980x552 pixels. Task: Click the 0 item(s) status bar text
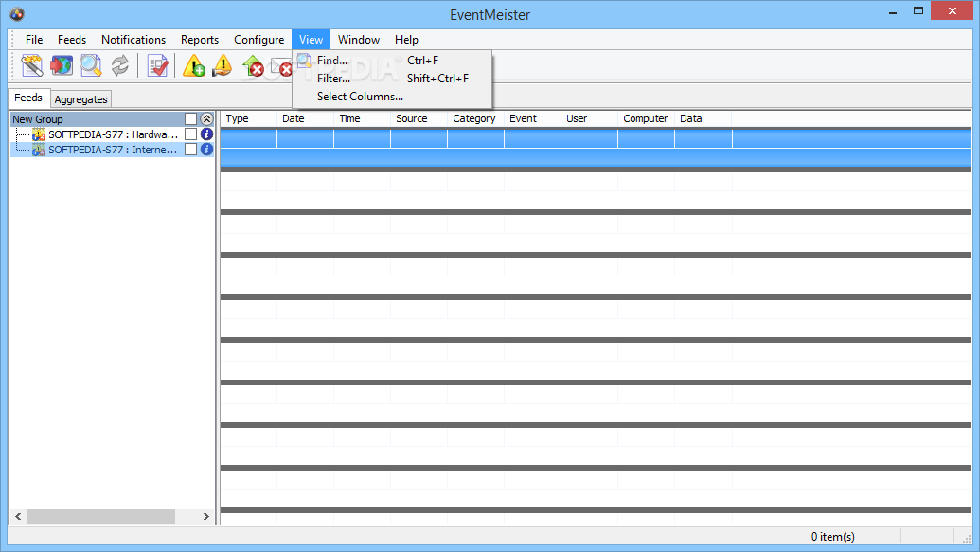832,536
